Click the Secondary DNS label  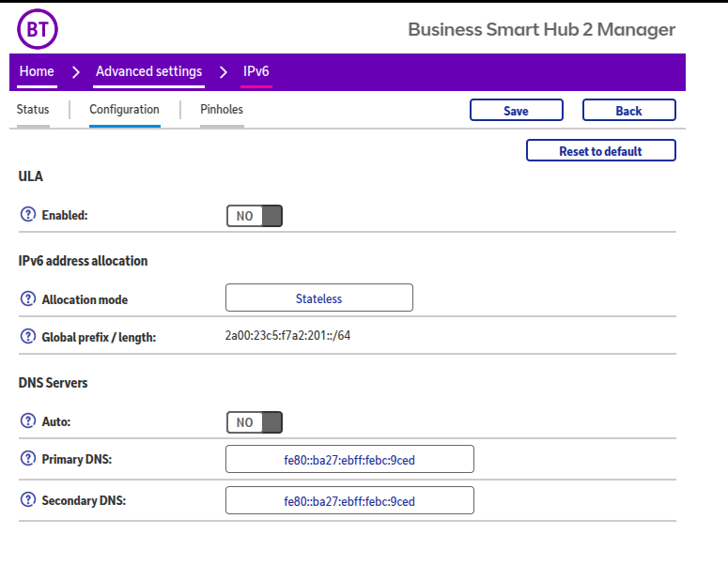(x=84, y=500)
